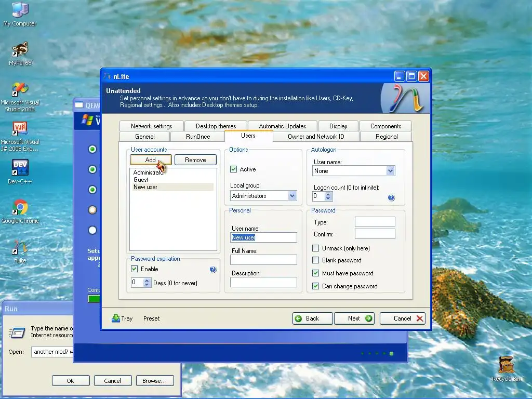The height and width of the screenshot is (399, 532).
Task: Launch Google Chrome desktop shortcut
Action: [x=20, y=212]
